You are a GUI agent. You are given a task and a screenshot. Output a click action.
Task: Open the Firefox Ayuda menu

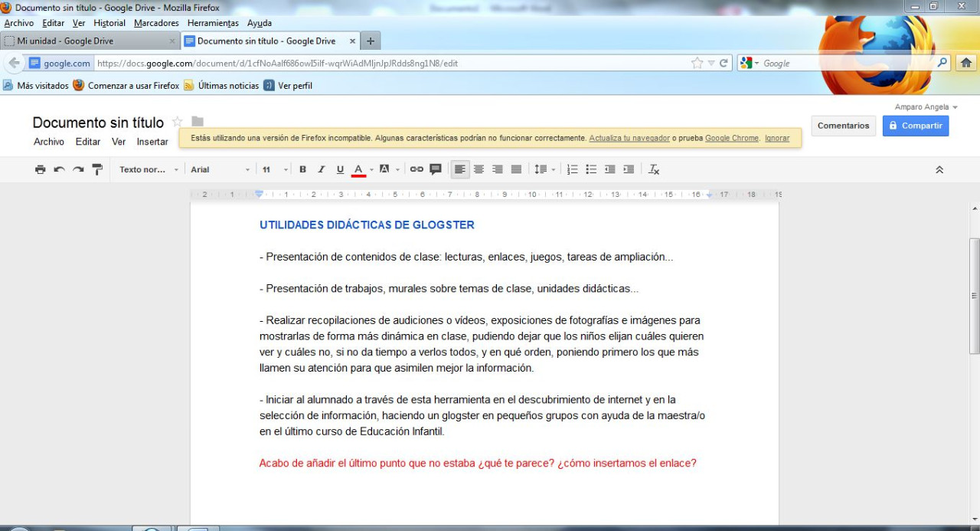pyautogui.click(x=260, y=23)
